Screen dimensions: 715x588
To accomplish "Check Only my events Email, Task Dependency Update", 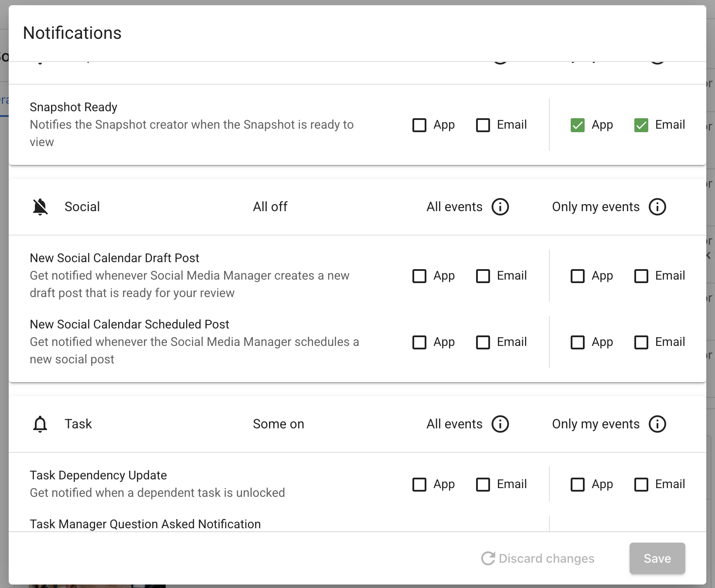I will (641, 485).
